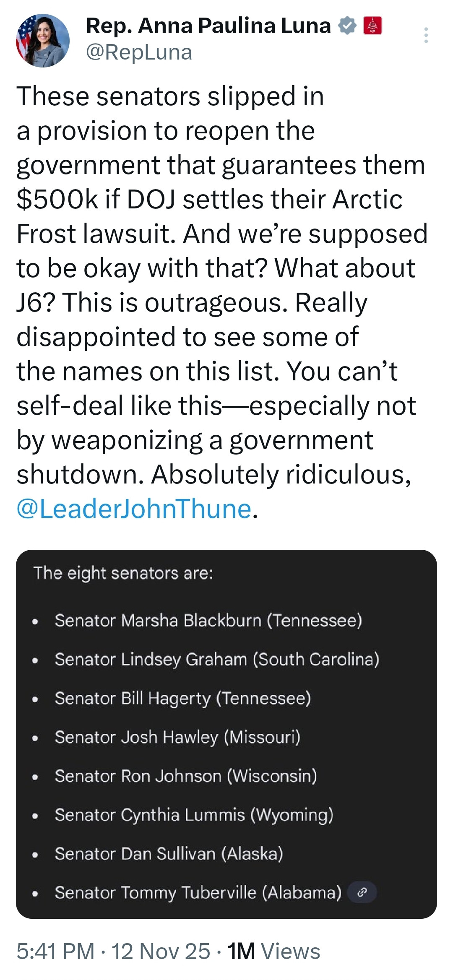Tap the 1M Views count

(x=273, y=951)
